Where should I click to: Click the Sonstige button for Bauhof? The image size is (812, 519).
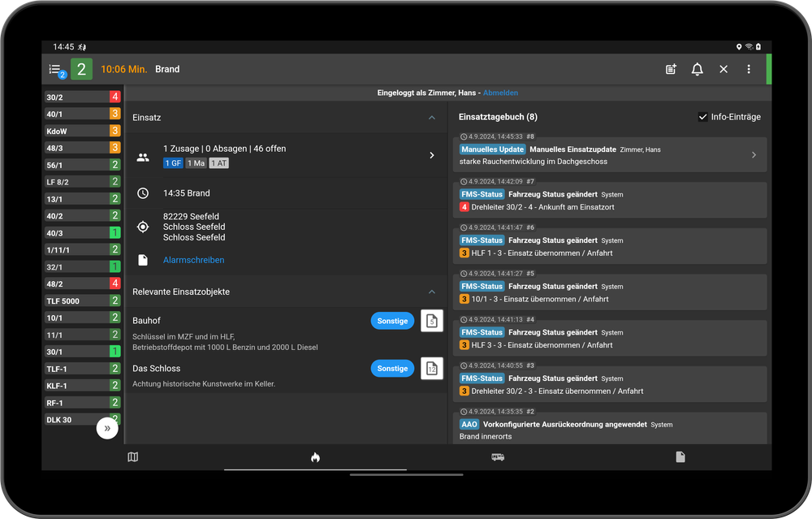coord(392,321)
